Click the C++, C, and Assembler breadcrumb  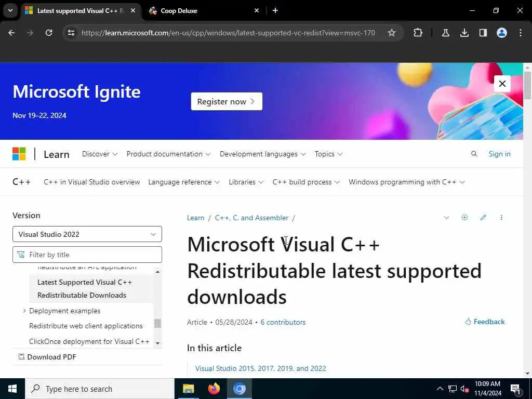251,218
